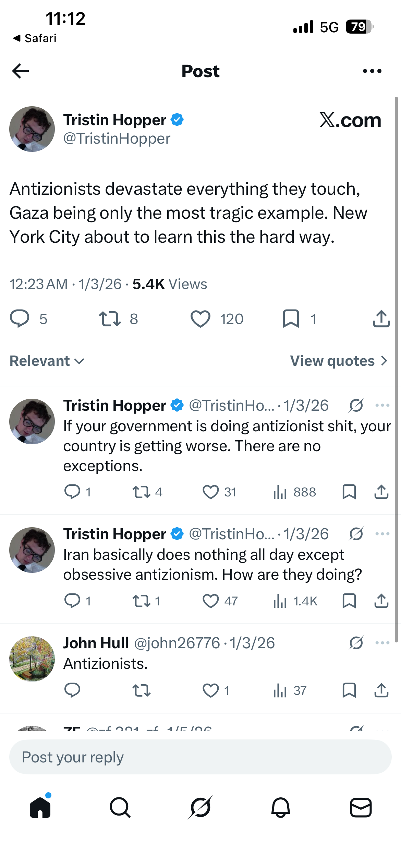
Task: Repost the main post showing 8 reposts
Action: pyautogui.click(x=110, y=319)
